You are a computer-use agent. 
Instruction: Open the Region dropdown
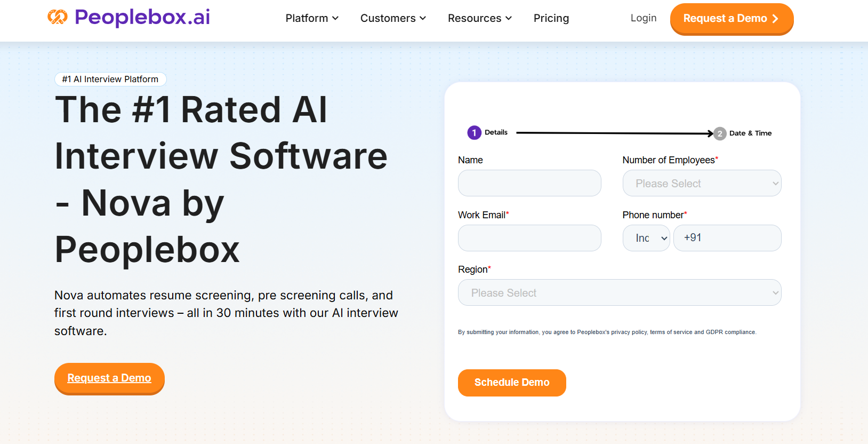(x=620, y=292)
